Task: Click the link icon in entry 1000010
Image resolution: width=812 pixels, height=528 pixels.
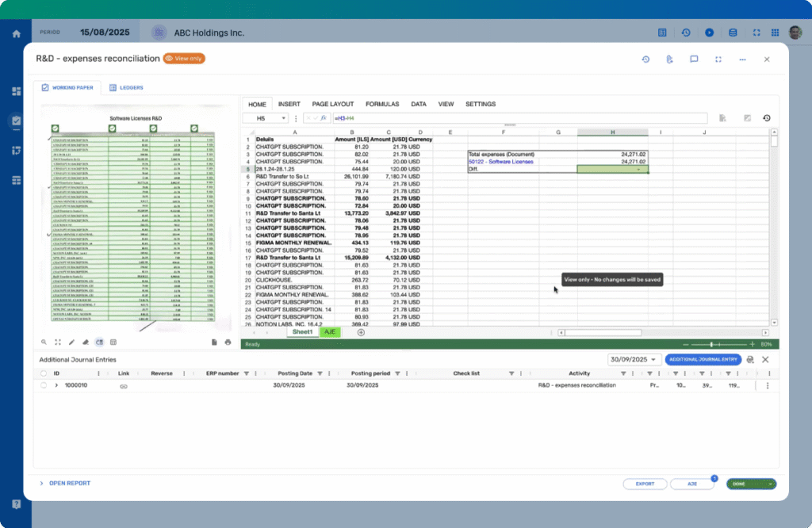Action: click(124, 386)
